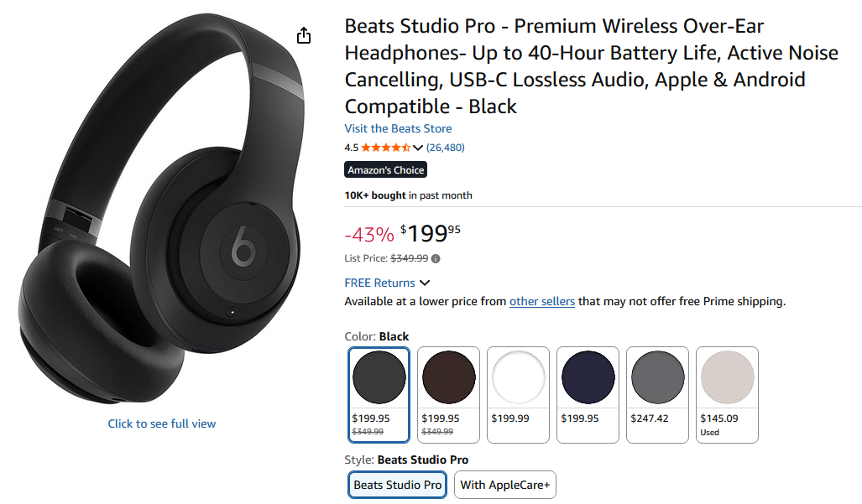Expand the FREE Returns dropdown
The width and height of the screenshot is (862, 504).
(x=425, y=283)
